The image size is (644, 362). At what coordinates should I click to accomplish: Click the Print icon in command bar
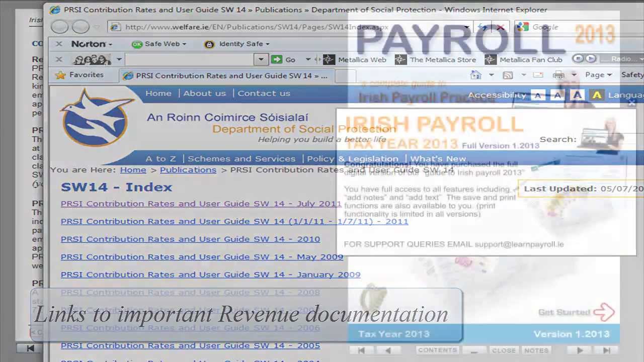coord(558,75)
